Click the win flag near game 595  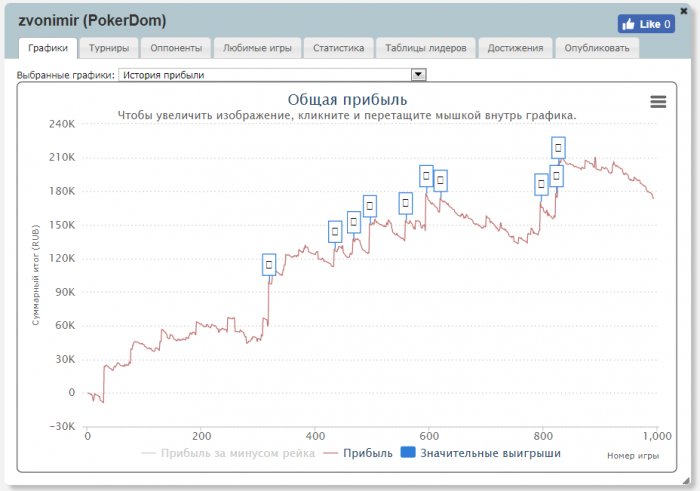click(x=426, y=176)
